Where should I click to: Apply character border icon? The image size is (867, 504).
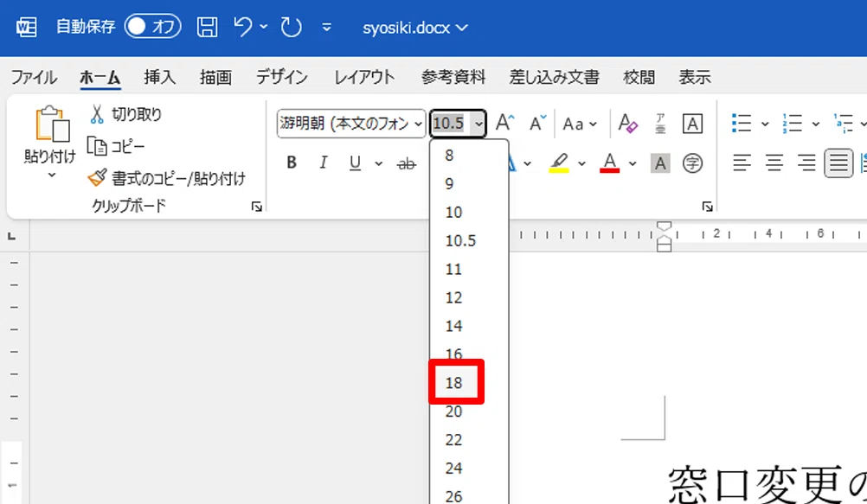(692, 124)
